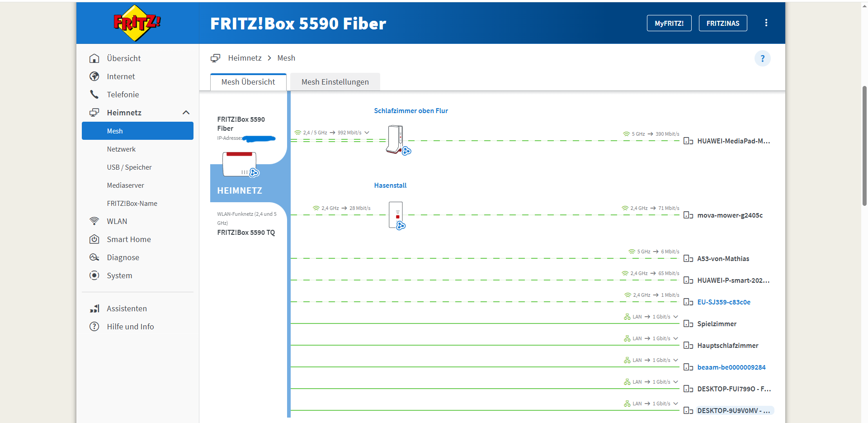The height and width of the screenshot is (423, 868).
Task: Open the EU-SJ359-c83c0e device link
Action: 724,302
